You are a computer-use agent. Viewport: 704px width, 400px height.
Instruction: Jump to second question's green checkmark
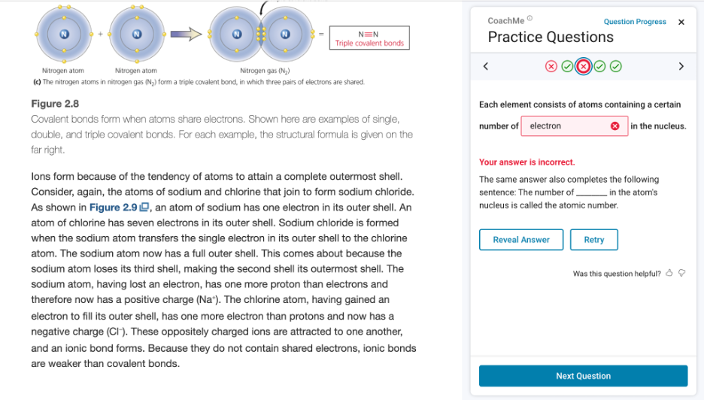click(567, 67)
